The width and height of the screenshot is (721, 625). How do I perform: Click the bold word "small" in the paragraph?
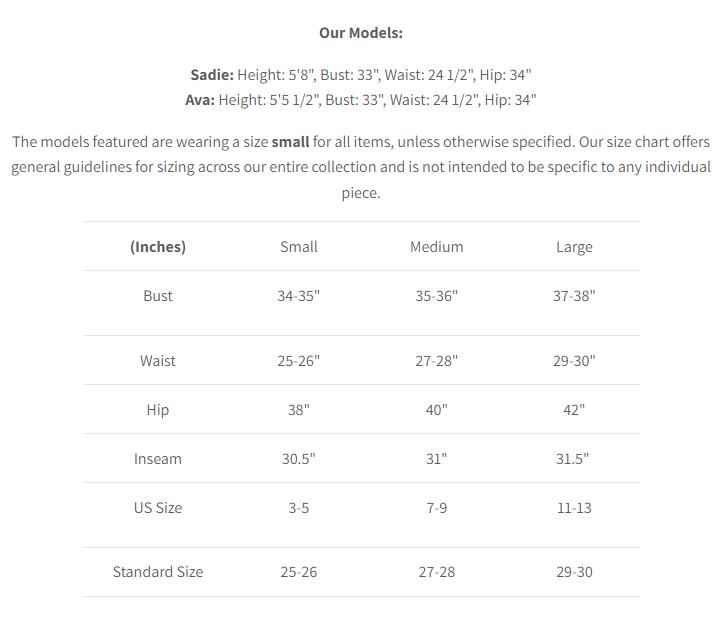tap(290, 142)
